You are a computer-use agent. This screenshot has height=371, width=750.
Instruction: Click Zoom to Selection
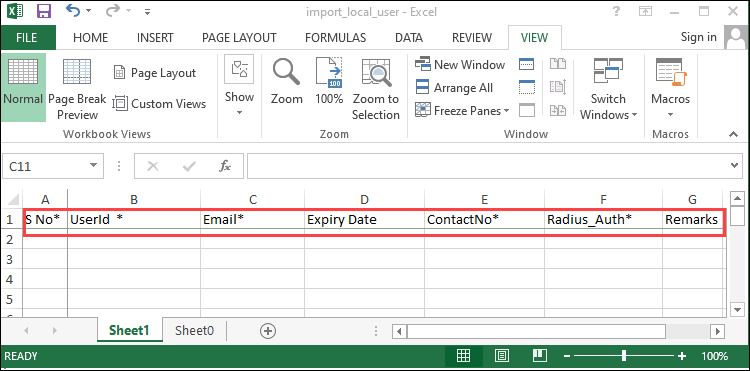[x=376, y=89]
